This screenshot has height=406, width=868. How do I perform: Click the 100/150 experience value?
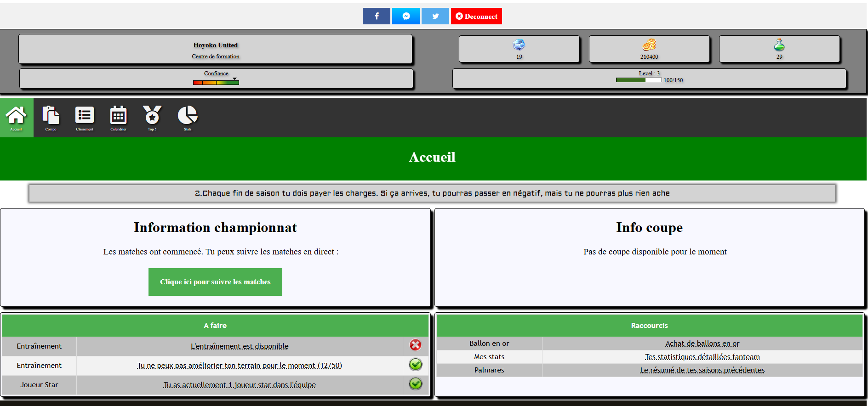point(673,80)
